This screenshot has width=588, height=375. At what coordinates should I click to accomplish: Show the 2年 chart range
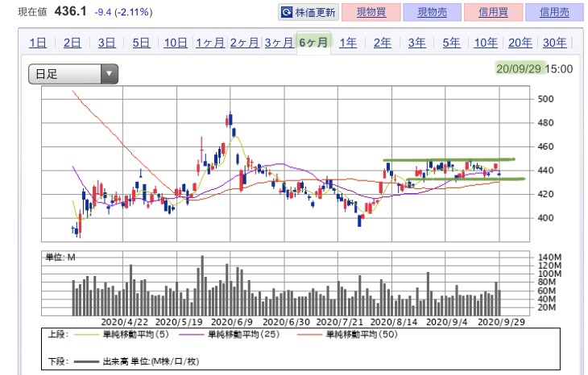point(382,43)
